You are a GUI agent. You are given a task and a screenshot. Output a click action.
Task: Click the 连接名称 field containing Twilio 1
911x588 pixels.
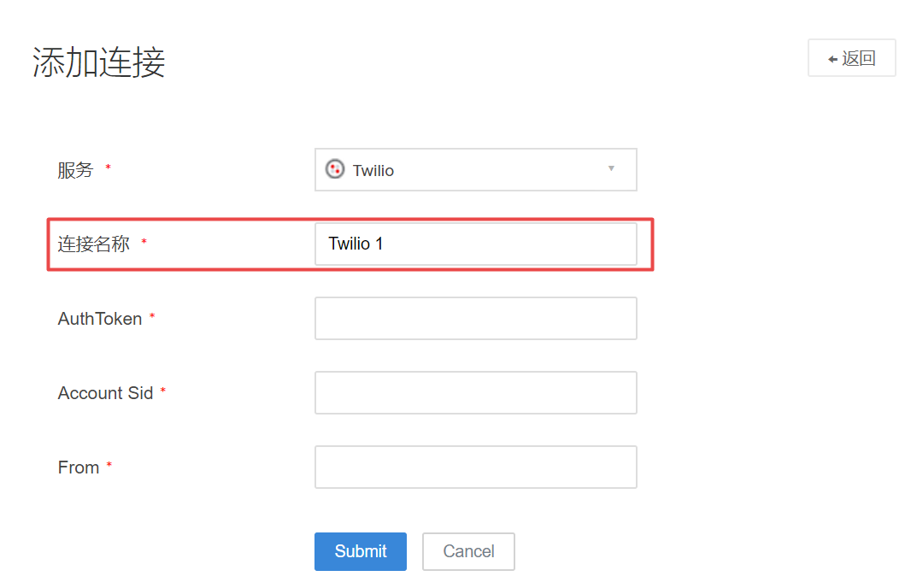coord(475,244)
